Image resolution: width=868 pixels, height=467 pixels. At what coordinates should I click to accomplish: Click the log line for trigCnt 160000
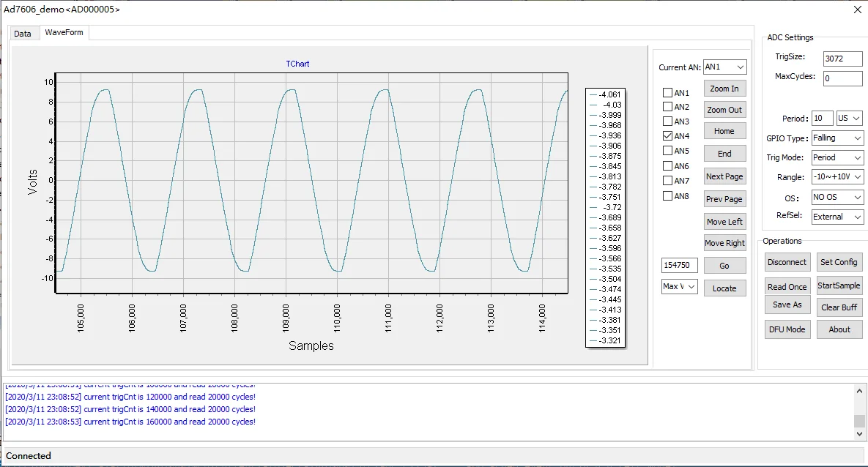130,422
